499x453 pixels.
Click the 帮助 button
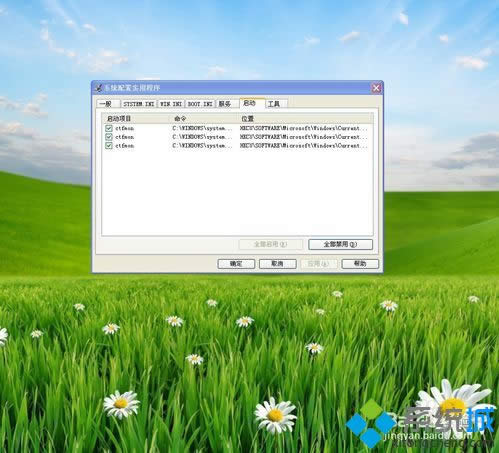click(x=360, y=264)
